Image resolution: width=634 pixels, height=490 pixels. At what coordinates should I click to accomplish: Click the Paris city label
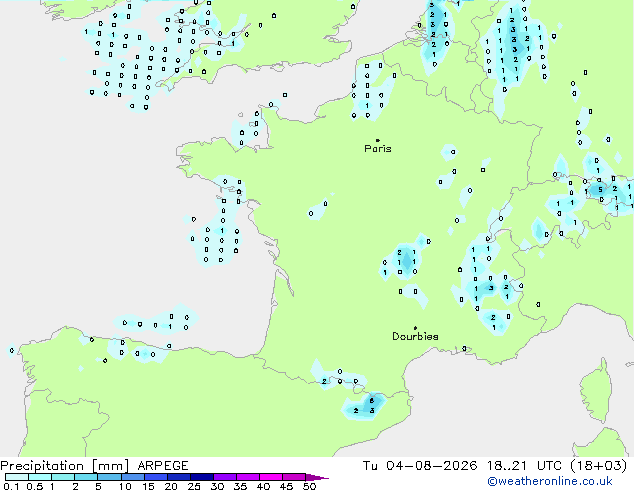point(378,148)
